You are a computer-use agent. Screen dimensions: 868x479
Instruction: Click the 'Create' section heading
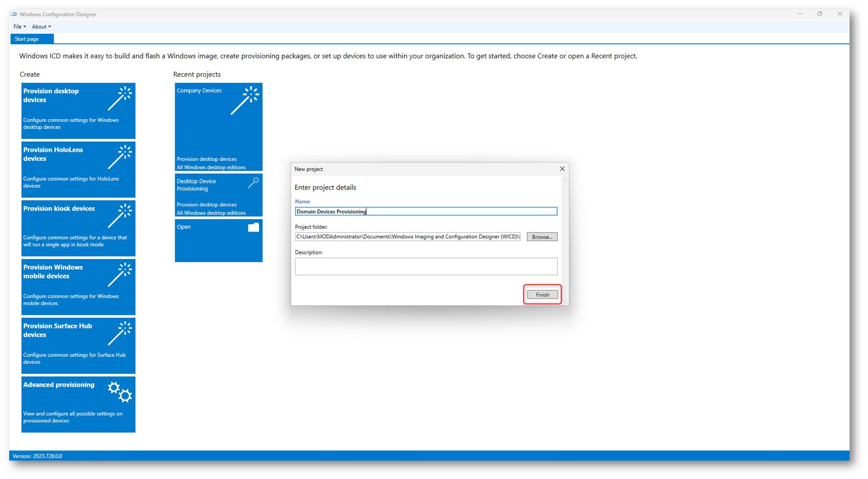(30, 74)
